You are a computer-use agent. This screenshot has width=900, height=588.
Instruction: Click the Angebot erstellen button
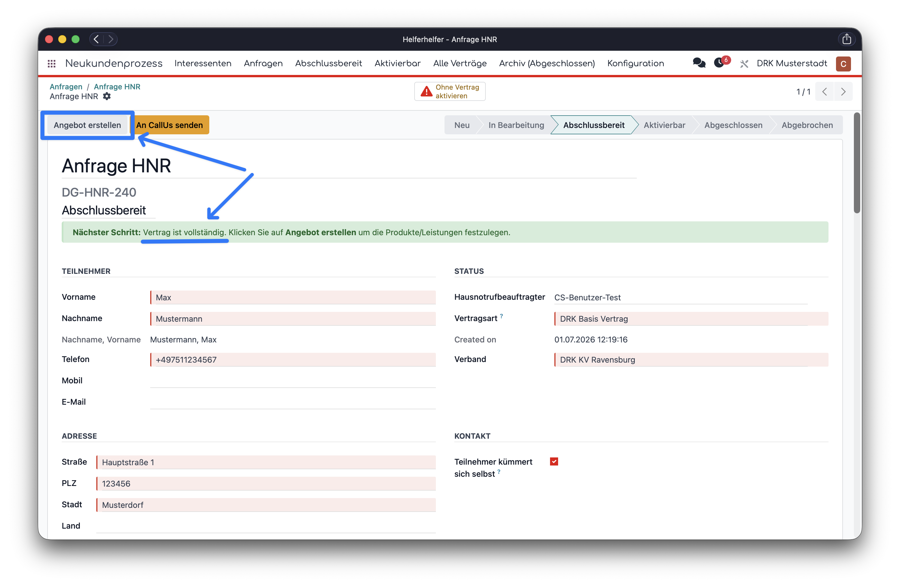(87, 125)
